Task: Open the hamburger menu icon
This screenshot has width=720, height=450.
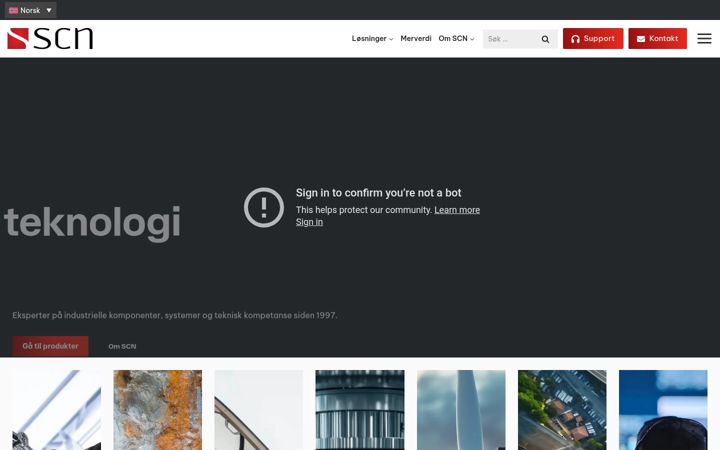Action: point(704,39)
